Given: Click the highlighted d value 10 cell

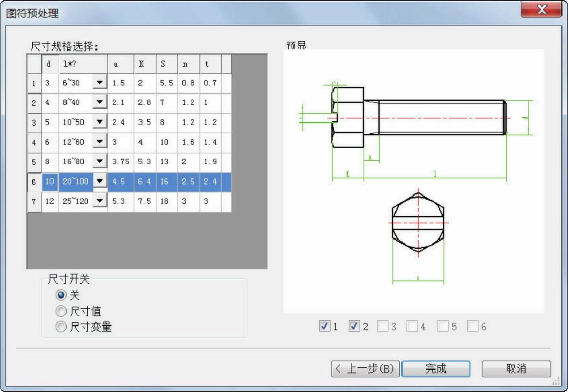Looking at the screenshot, I should [50, 182].
